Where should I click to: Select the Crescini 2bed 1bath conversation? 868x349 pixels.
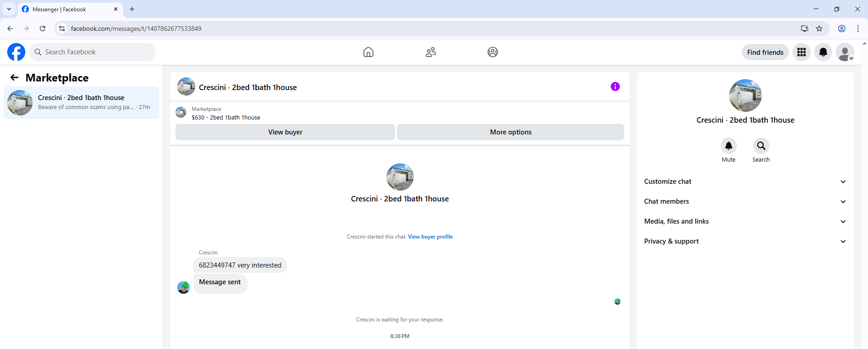(x=81, y=103)
